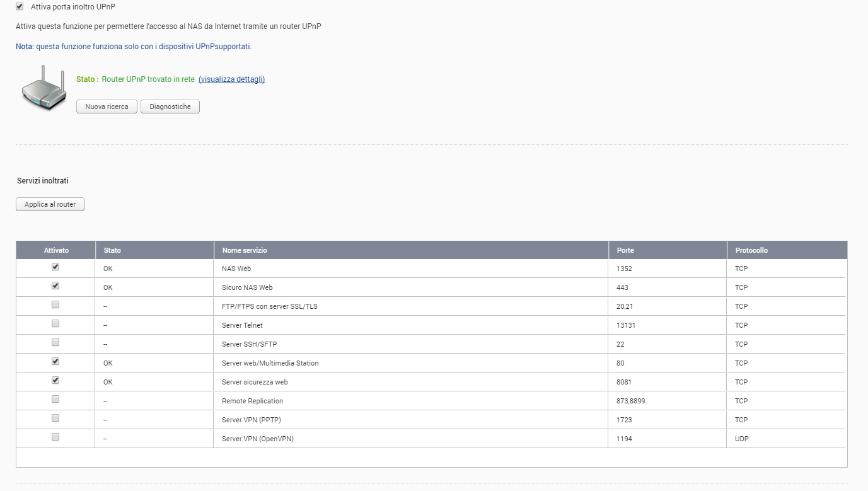Tick the Server SSH/SFTP checkbox
868x491 pixels.
(x=55, y=343)
